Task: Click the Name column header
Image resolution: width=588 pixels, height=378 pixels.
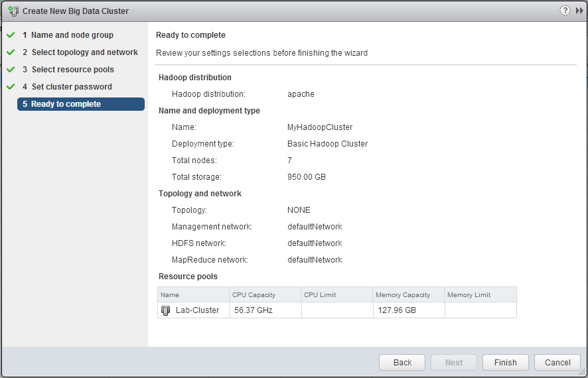Action: click(x=194, y=294)
